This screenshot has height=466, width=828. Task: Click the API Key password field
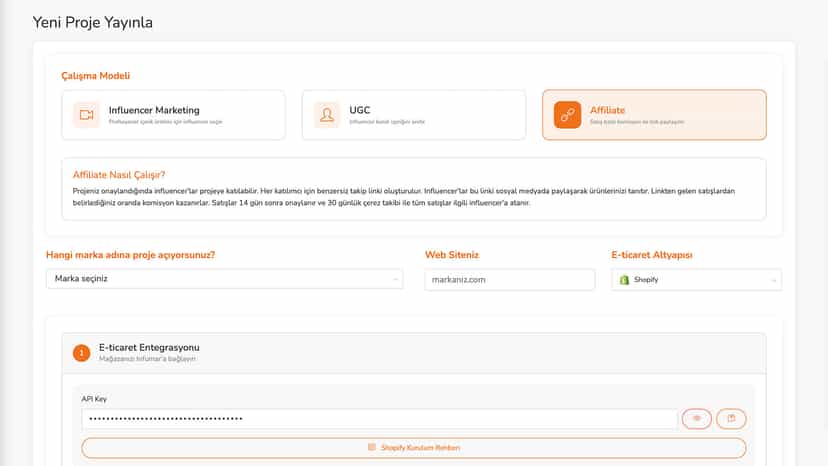click(x=379, y=419)
